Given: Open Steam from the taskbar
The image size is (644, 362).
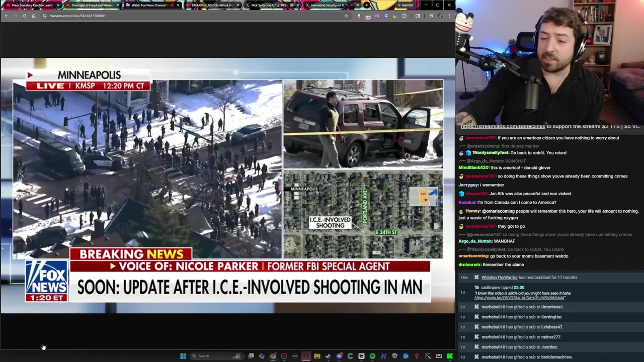Looking at the screenshot, I should pyautogui.click(x=328, y=356).
